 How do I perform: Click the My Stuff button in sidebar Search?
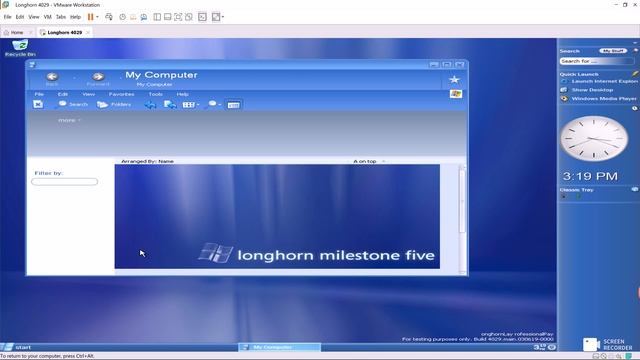point(613,51)
